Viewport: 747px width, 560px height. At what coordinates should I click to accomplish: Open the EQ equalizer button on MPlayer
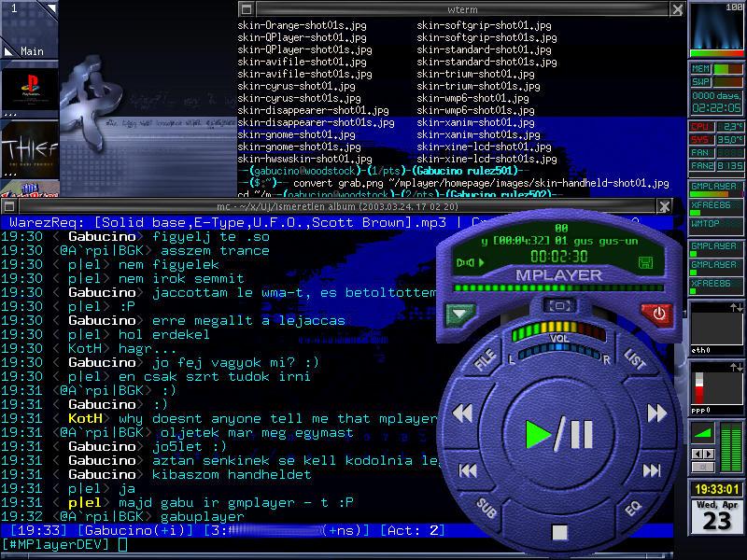pos(632,508)
